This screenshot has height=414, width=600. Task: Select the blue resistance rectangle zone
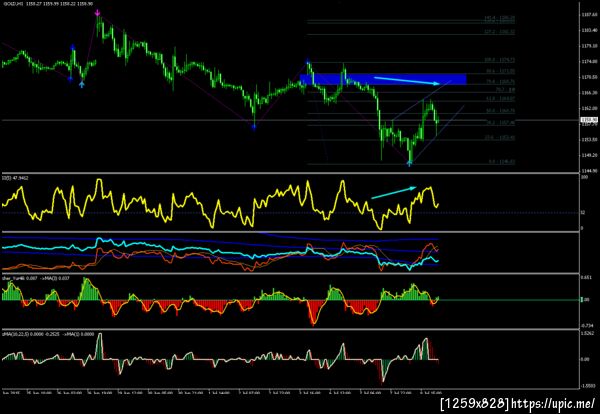tap(383, 79)
